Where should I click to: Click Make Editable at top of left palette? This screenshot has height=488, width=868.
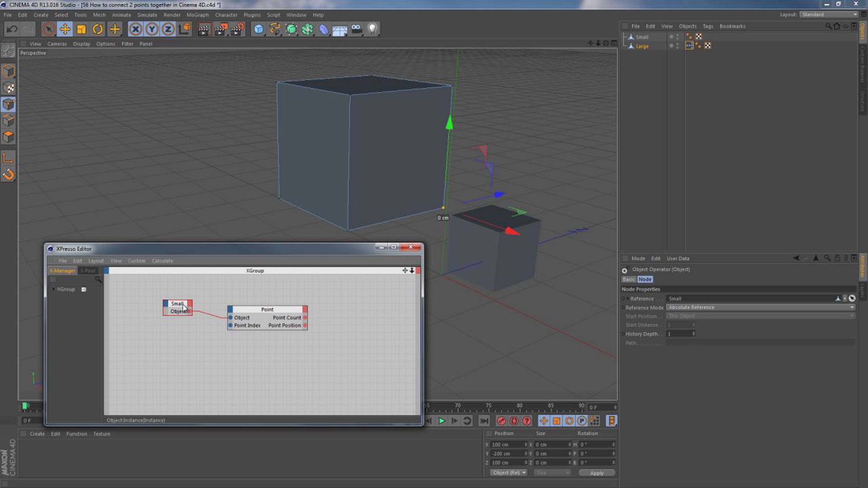pyautogui.click(x=8, y=50)
